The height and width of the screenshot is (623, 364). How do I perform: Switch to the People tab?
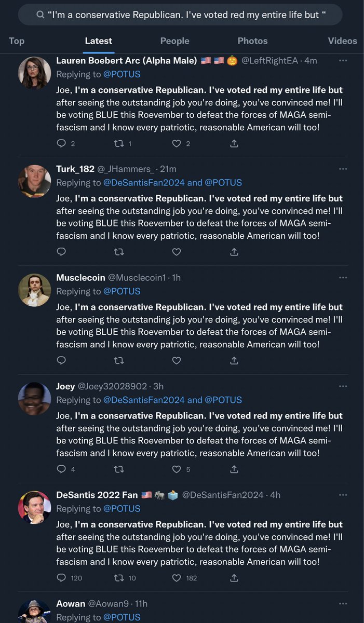click(174, 40)
